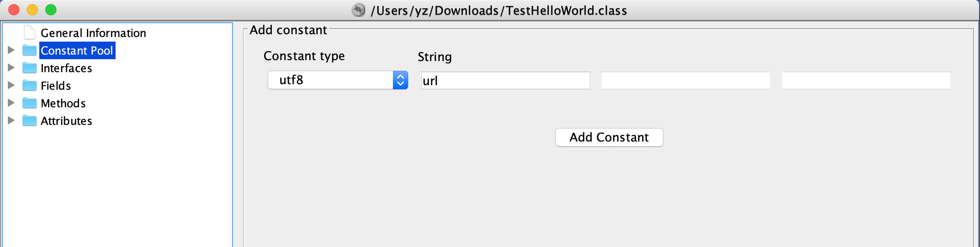This screenshot has width=980, height=247.
Task: Click the Interfaces folder icon
Action: (x=30, y=68)
